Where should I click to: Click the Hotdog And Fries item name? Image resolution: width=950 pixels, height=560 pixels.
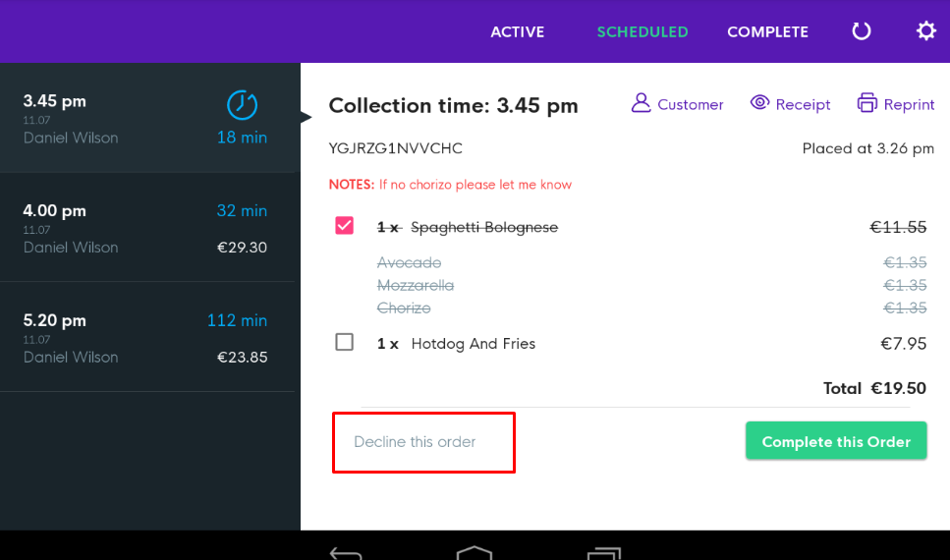pos(474,344)
